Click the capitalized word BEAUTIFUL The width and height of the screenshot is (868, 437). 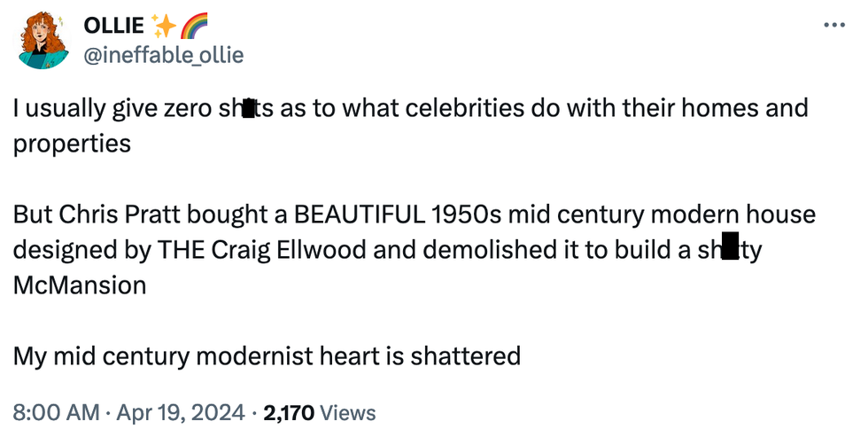pyautogui.click(x=360, y=215)
